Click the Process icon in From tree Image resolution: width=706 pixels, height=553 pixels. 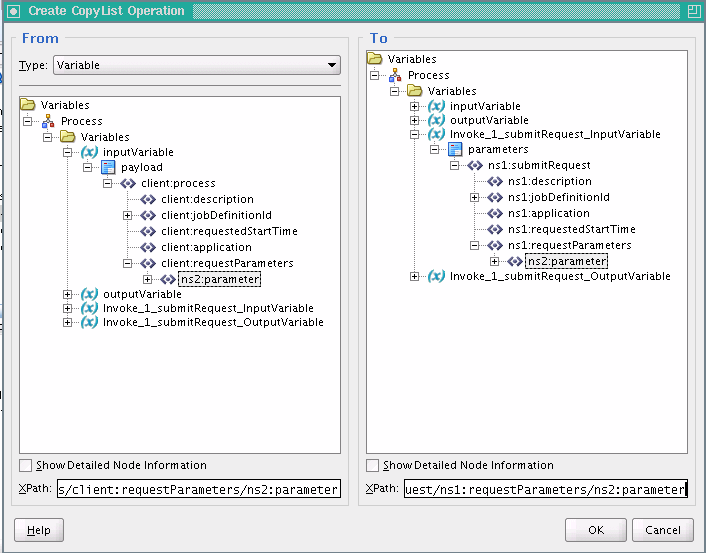48,121
